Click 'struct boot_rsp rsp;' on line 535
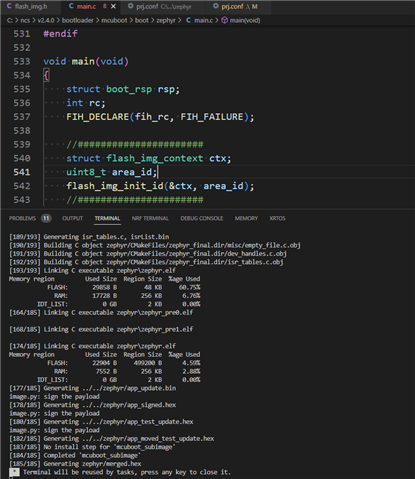415x479 pixels. tap(123, 89)
